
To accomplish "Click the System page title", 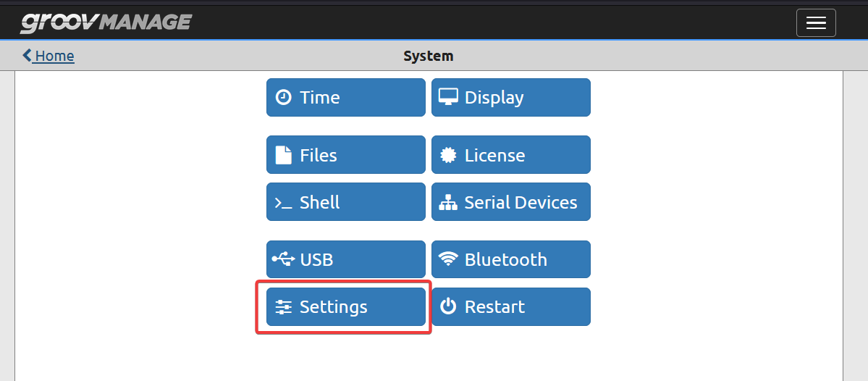I will (429, 56).
